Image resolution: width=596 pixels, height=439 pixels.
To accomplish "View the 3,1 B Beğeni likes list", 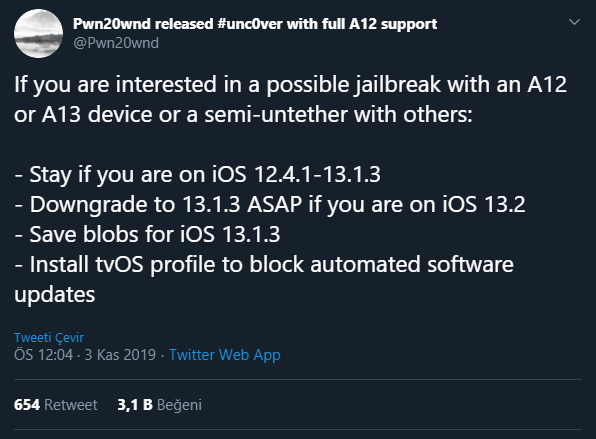I will [x=159, y=405].
